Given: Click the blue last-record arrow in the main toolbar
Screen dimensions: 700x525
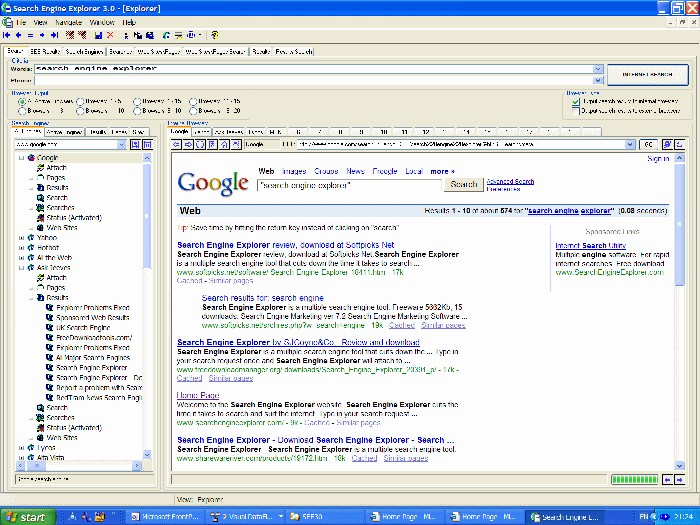Looking at the screenshot, I should pyautogui.click(x=54, y=35).
